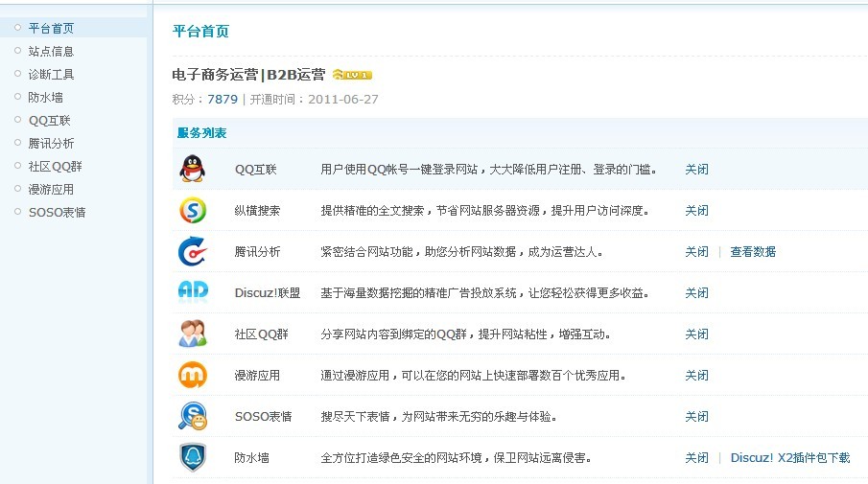
Task: Go to 腾讯分析 from the sidebar
Action: tap(51, 143)
